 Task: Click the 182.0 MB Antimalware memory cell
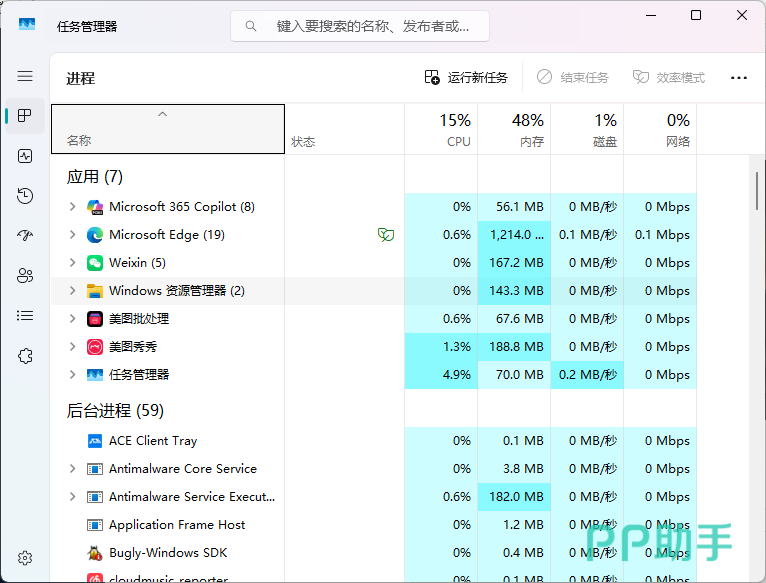click(x=514, y=497)
